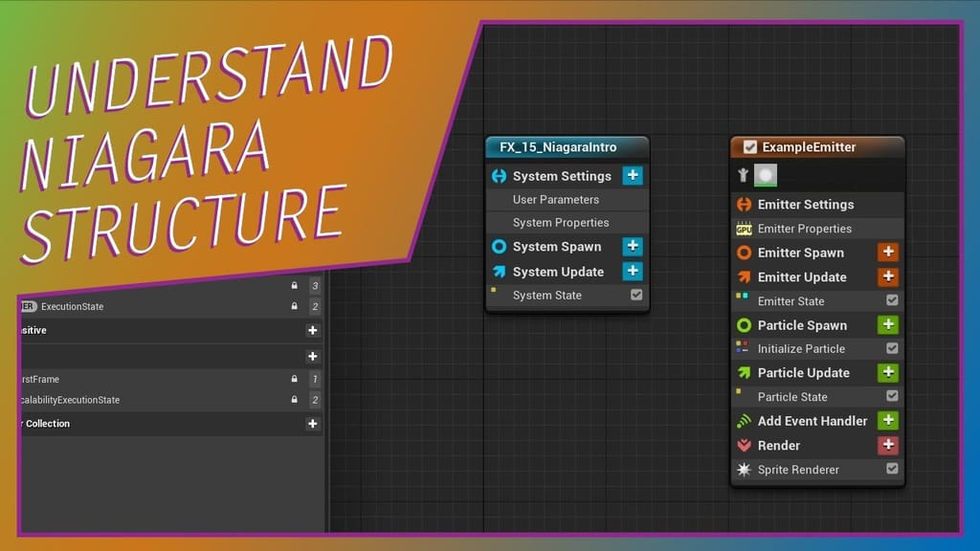Viewport: 980px width, 551px height.
Task: Select the FX_15_NiagaraIntro system node header
Action: click(x=567, y=146)
